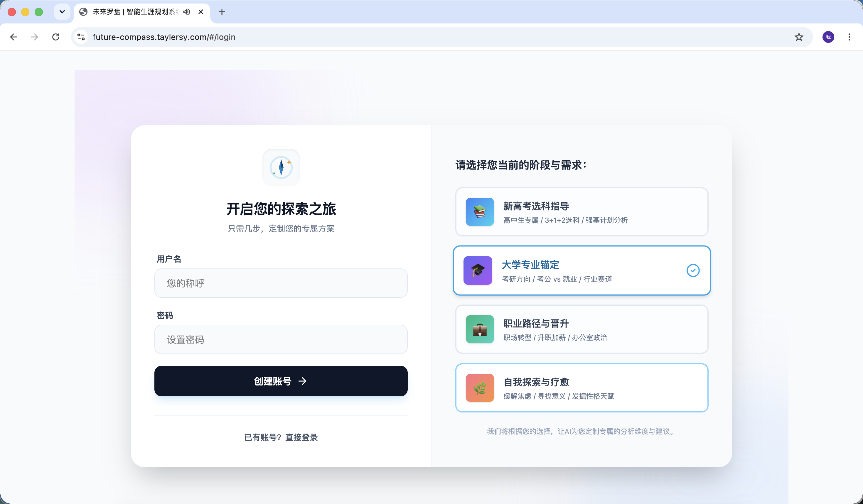
Task: Select the 大学专业锚定 option card
Action: [581, 270]
